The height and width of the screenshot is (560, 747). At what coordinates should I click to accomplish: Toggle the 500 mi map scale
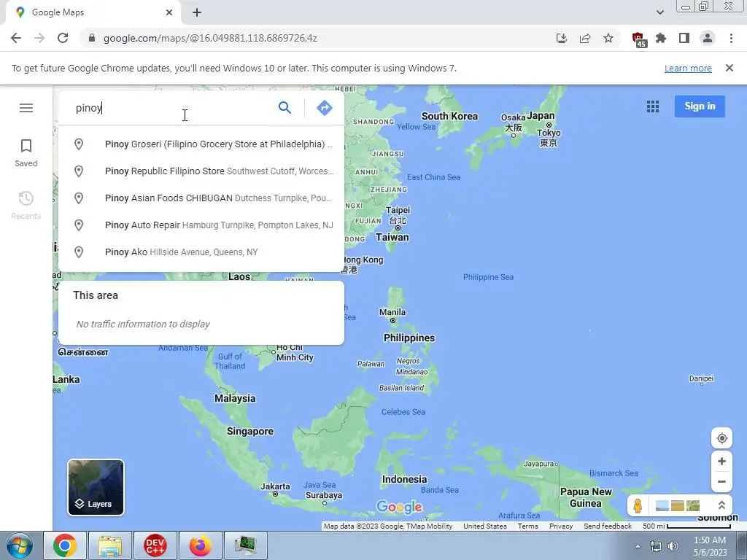coord(686,526)
